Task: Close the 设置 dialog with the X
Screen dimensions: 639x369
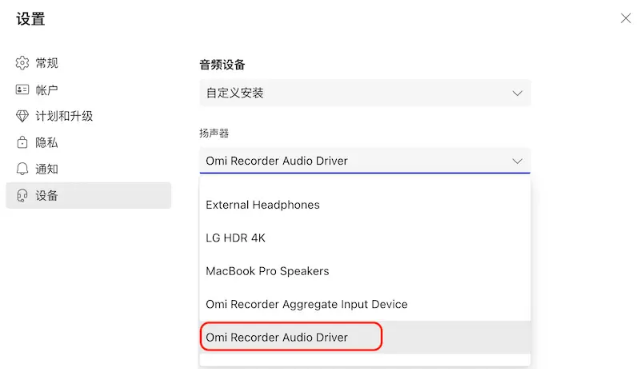Action: [x=626, y=18]
